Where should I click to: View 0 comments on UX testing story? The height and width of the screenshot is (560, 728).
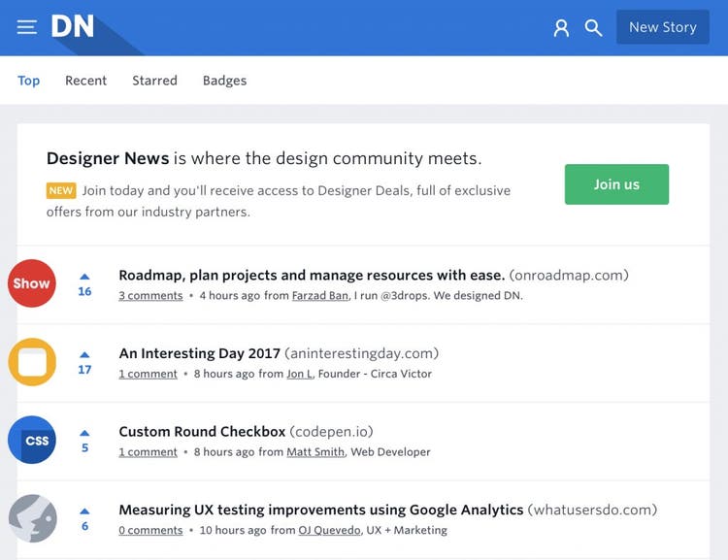tap(150, 530)
